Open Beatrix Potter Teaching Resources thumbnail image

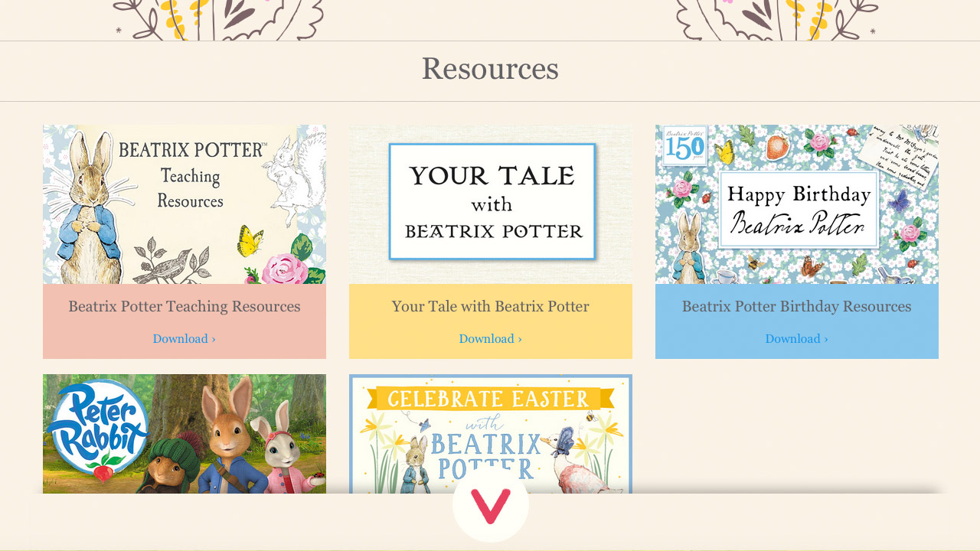185,204
